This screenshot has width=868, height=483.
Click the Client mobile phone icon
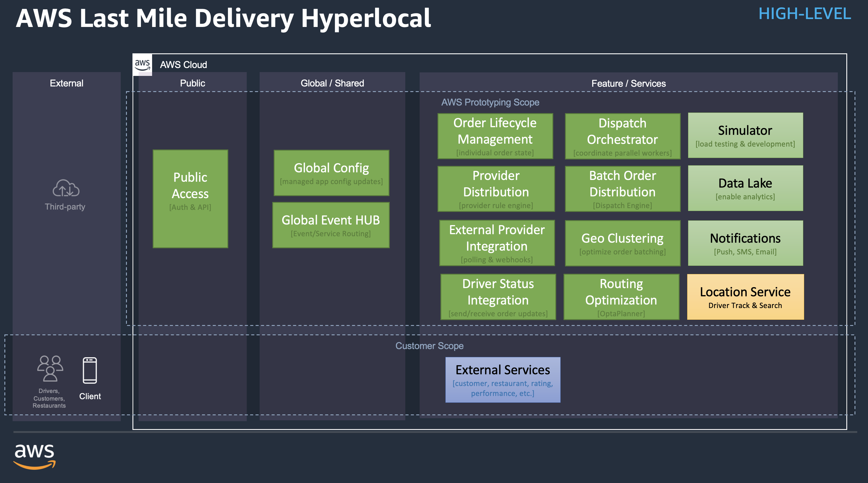[x=90, y=370]
